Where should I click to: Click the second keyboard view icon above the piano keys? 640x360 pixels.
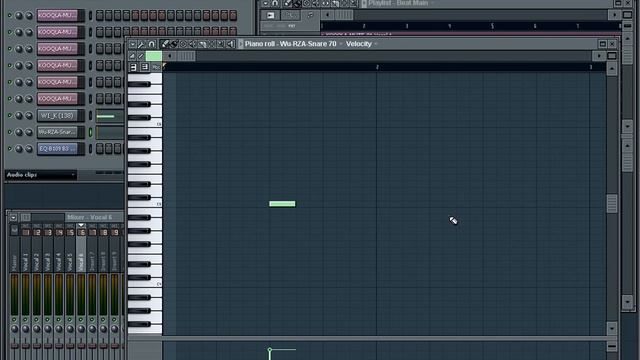click(x=144, y=67)
